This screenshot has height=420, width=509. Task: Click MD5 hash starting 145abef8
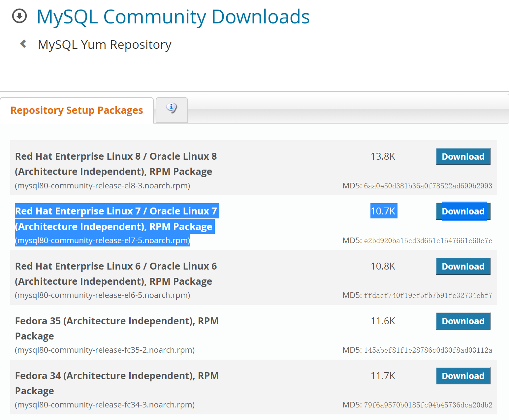[428, 350]
